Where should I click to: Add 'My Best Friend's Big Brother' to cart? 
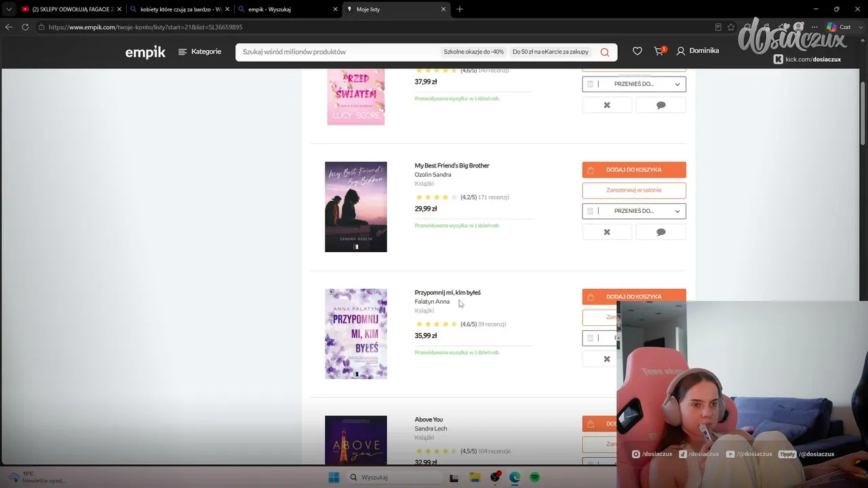click(634, 170)
